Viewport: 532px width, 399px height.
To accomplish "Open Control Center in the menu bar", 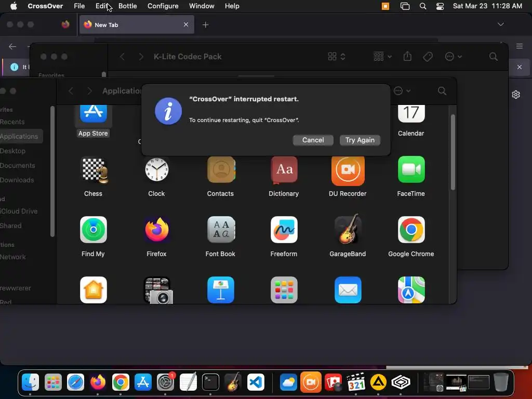I will click(440, 6).
